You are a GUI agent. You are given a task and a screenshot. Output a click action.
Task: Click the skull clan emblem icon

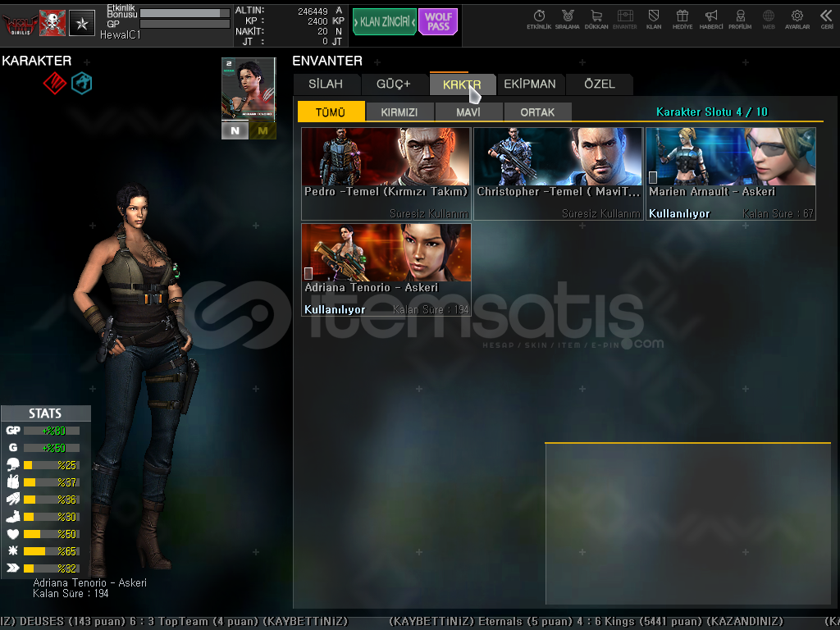52,23
